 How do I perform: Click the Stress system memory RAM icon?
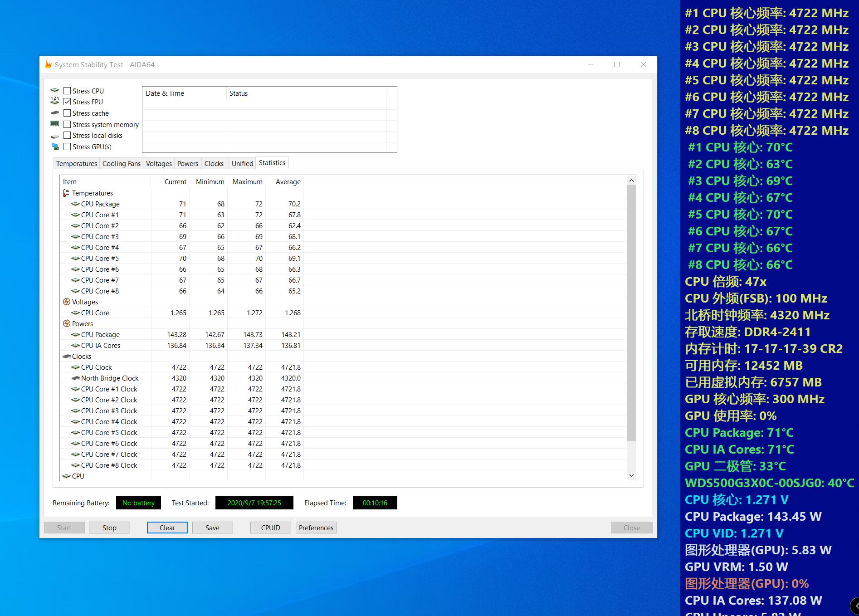55,124
